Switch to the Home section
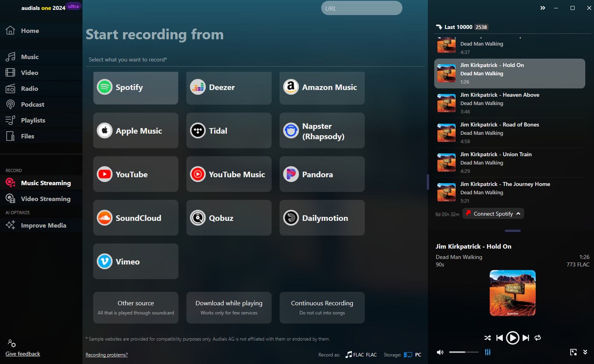Image resolution: width=594 pixels, height=364 pixels. [11, 31]
